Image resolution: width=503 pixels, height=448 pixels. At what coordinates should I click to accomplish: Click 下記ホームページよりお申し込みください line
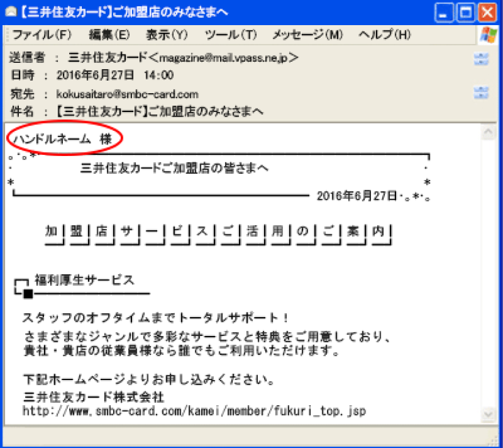149,379
